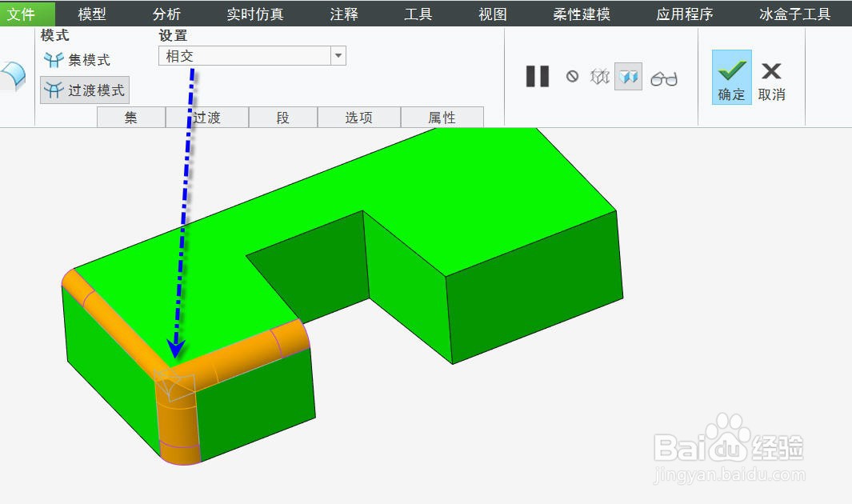852x504 pixels.
Task: Pause the round feature tool
Action: [x=538, y=77]
